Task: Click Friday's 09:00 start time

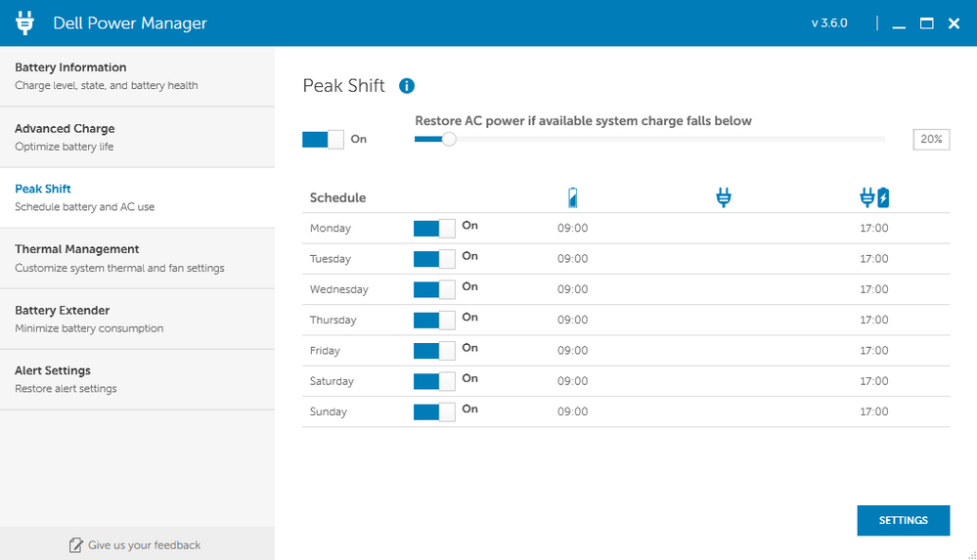Action: [573, 350]
